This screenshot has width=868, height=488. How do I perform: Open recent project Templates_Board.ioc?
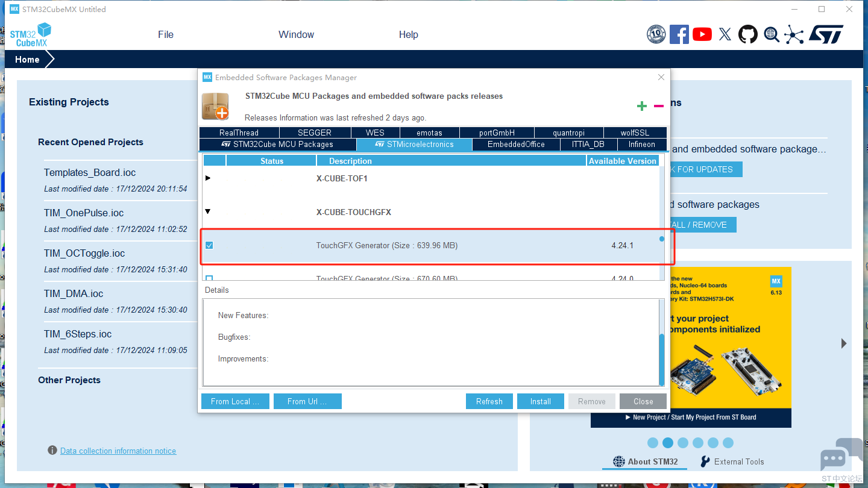point(90,172)
